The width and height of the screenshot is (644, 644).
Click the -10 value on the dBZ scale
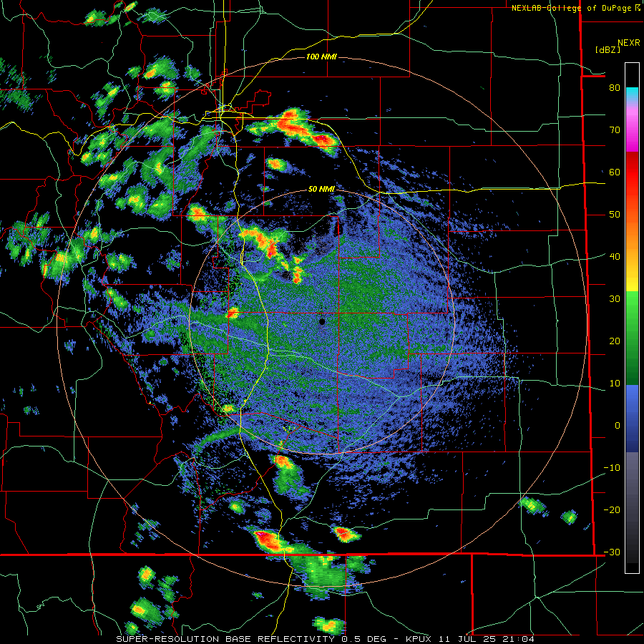pyautogui.click(x=612, y=468)
